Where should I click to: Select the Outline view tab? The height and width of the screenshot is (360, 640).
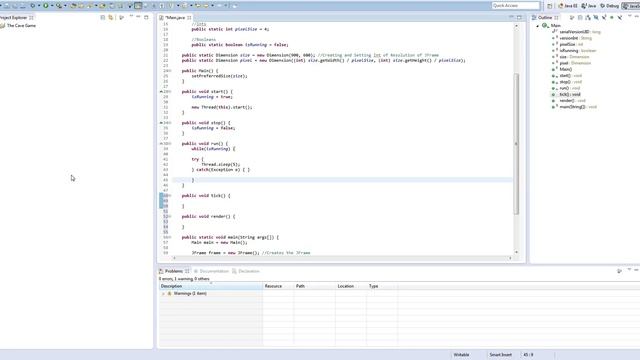[x=545, y=18]
